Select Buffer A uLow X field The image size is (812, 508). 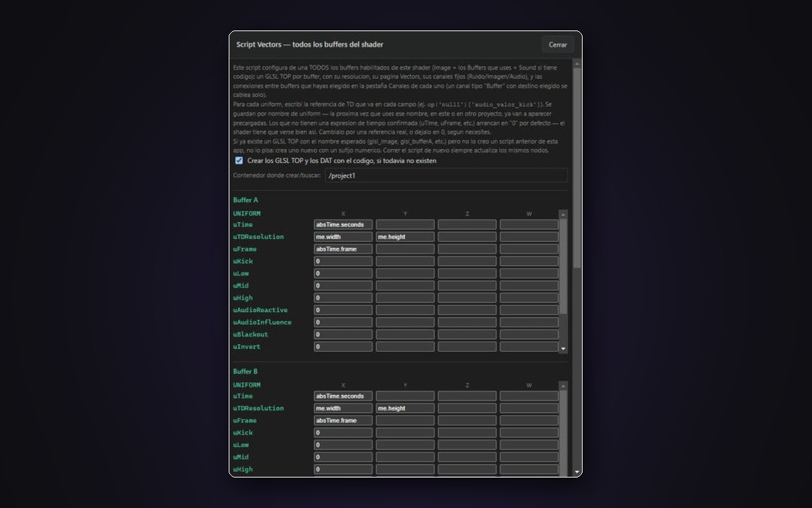point(343,274)
